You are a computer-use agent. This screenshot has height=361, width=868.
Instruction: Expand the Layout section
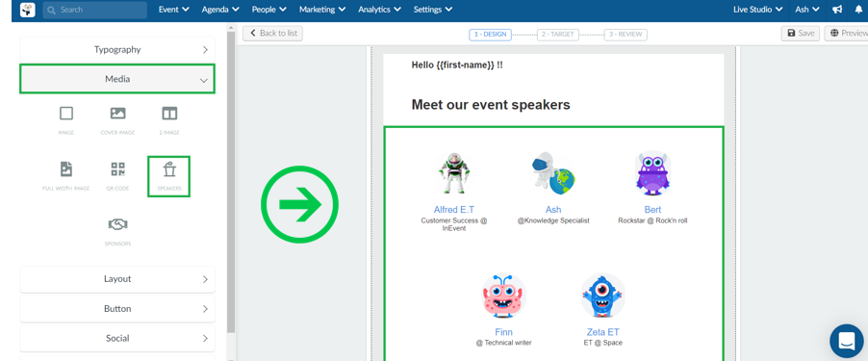pos(117,279)
